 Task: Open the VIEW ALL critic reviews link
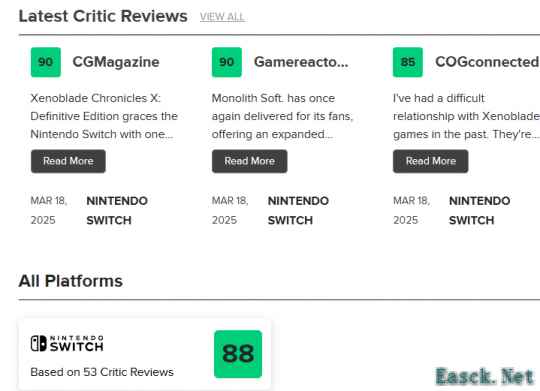pos(222,17)
